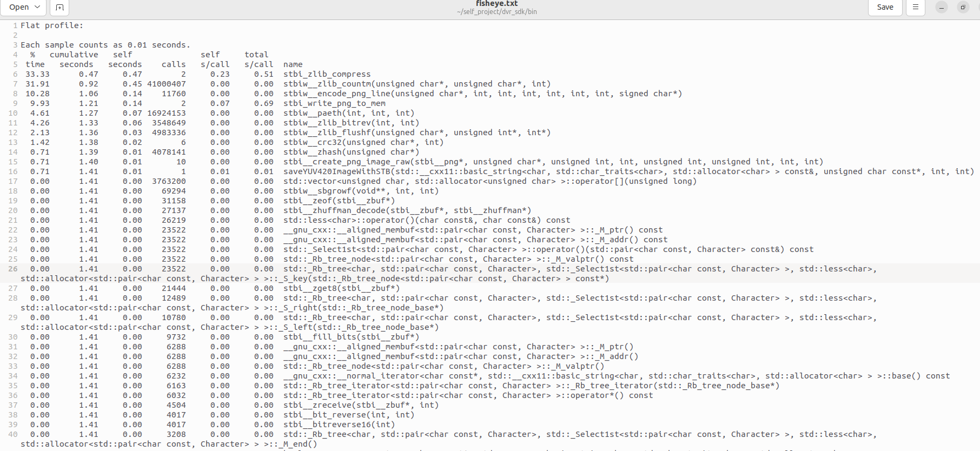Open the hamburger menu
980x451 pixels.
915,7
